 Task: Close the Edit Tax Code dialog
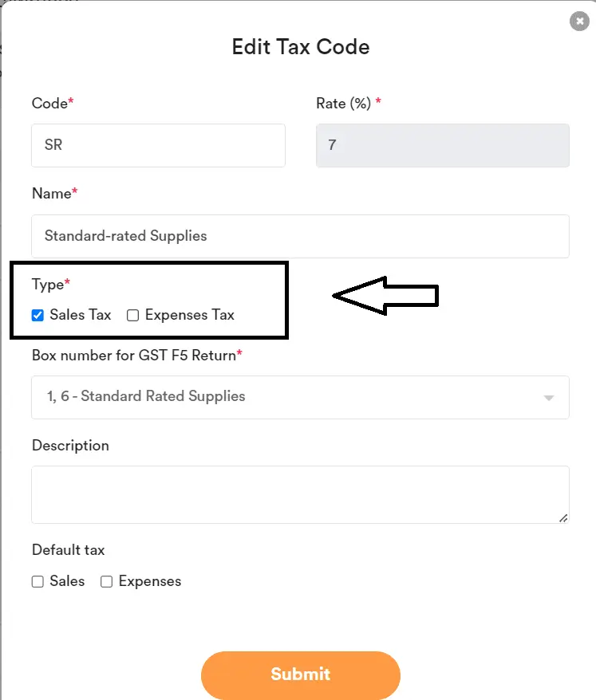(579, 22)
